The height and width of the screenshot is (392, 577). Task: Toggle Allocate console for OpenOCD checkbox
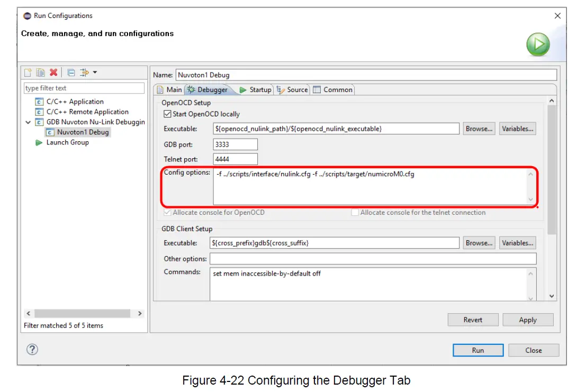[x=167, y=213]
